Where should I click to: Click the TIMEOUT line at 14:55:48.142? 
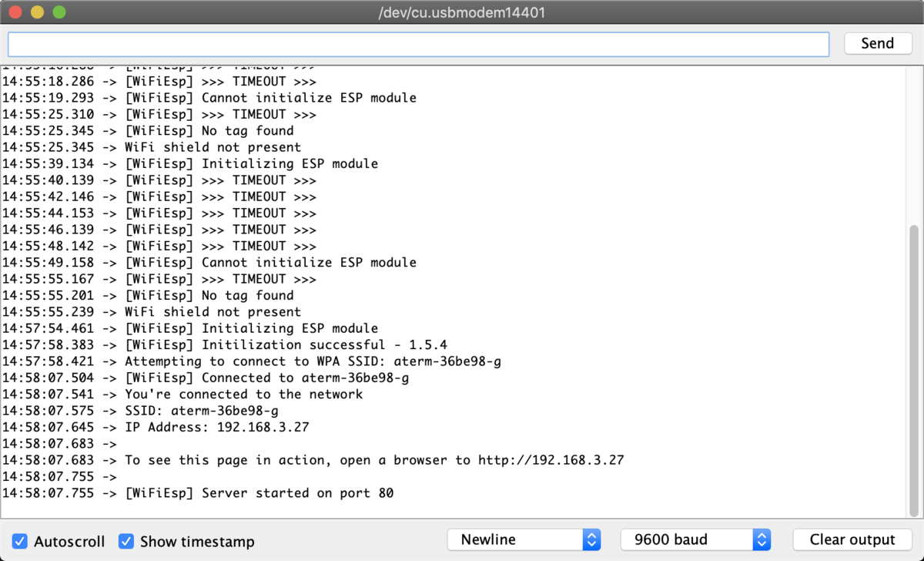click(x=159, y=247)
